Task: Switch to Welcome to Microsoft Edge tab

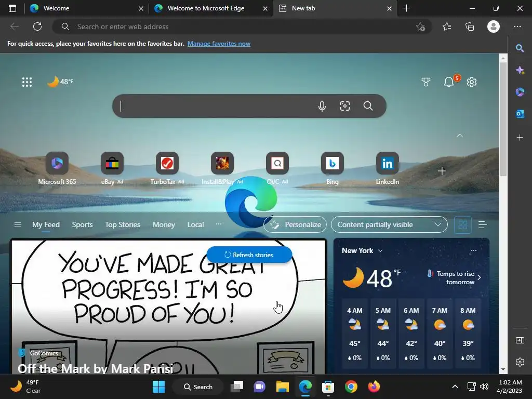Action: click(x=211, y=8)
